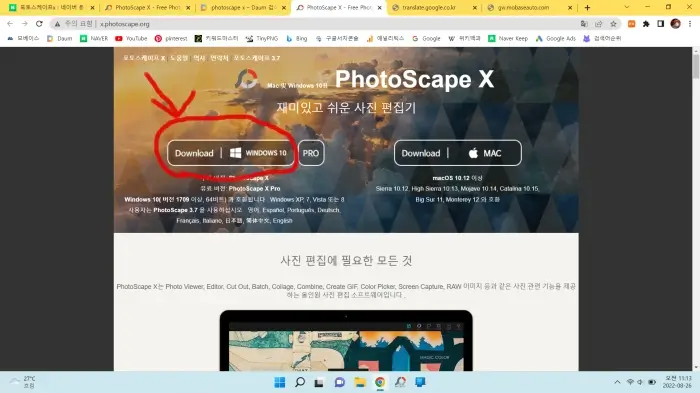
Task: Open the Chrome profile avatar
Action: 675,24
